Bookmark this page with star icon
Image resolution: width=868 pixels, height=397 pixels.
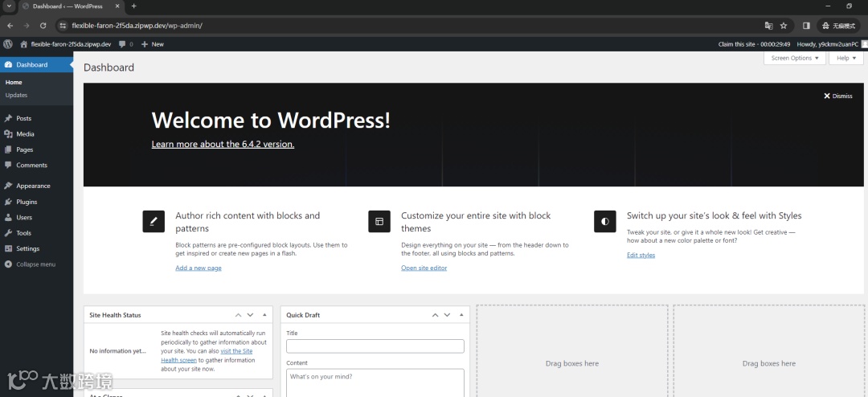pyautogui.click(x=784, y=26)
